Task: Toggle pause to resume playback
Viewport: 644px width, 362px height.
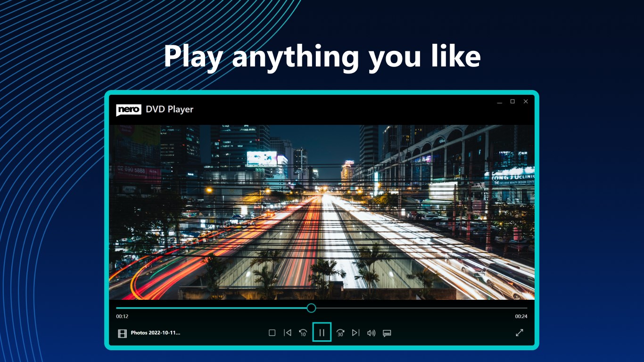Action: point(322,333)
